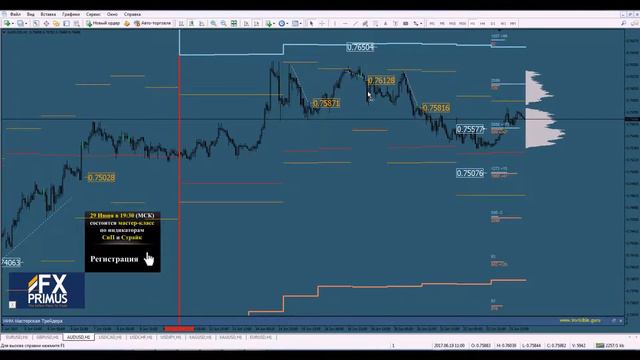Expand the Arrows tool dropdown arrow
640x360 pixels.
coord(421,24)
